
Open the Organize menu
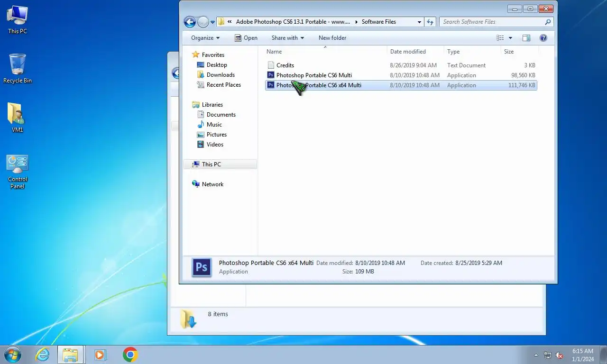point(205,38)
